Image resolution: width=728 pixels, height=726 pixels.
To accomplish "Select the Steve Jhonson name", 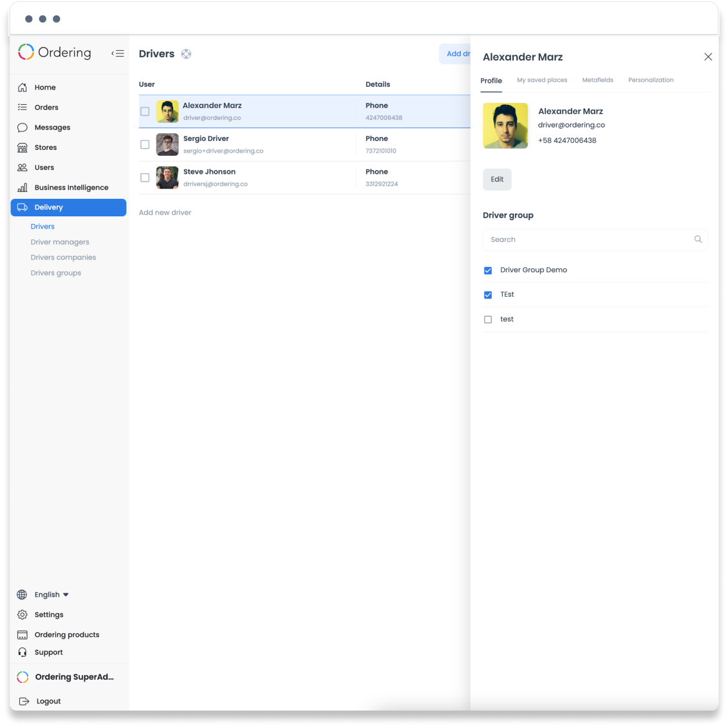I will click(209, 172).
